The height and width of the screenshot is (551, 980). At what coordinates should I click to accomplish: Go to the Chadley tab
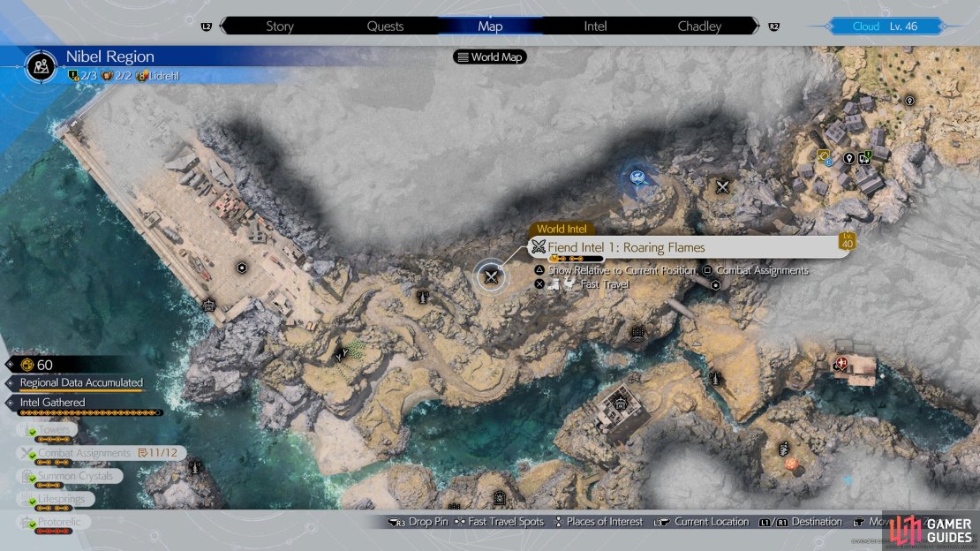(699, 26)
